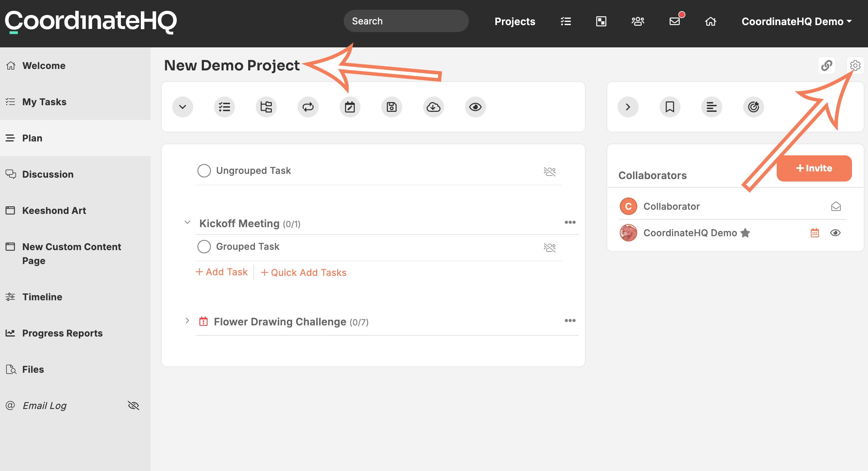Click the star beside CoordinateHQ Demo collaborator
Screen dimensions: 868x471
[x=745, y=233]
